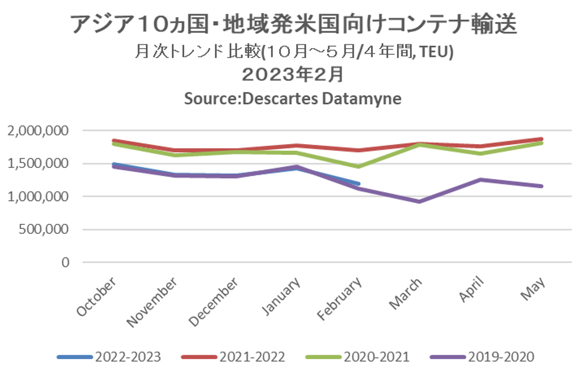Click the Source:Descartes Datamyne text

[293, 98]
